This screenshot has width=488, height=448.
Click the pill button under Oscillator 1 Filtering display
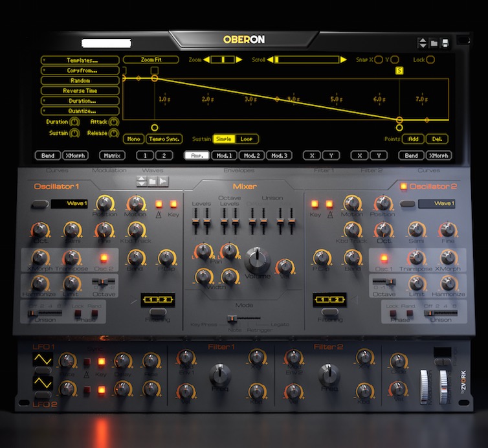coord(158,311)
